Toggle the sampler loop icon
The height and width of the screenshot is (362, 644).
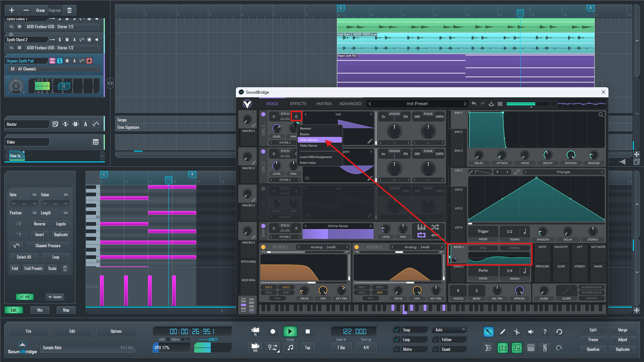point(421,235)
